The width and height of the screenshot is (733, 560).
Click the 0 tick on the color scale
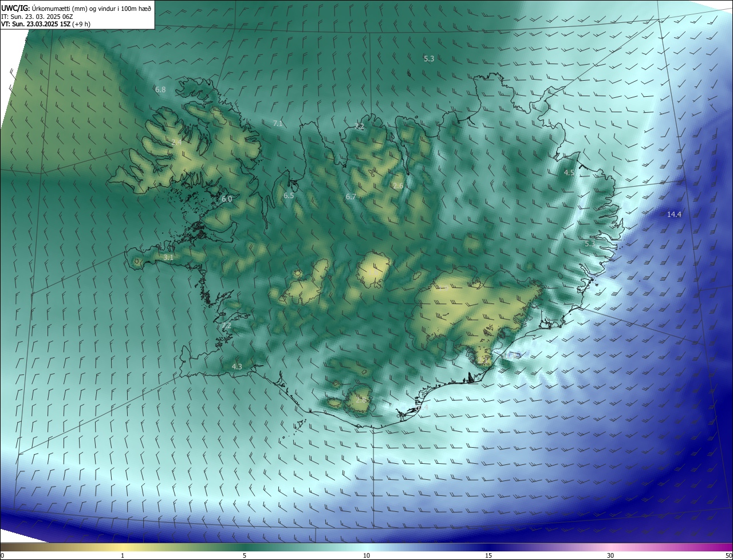[x=2, y=555]
